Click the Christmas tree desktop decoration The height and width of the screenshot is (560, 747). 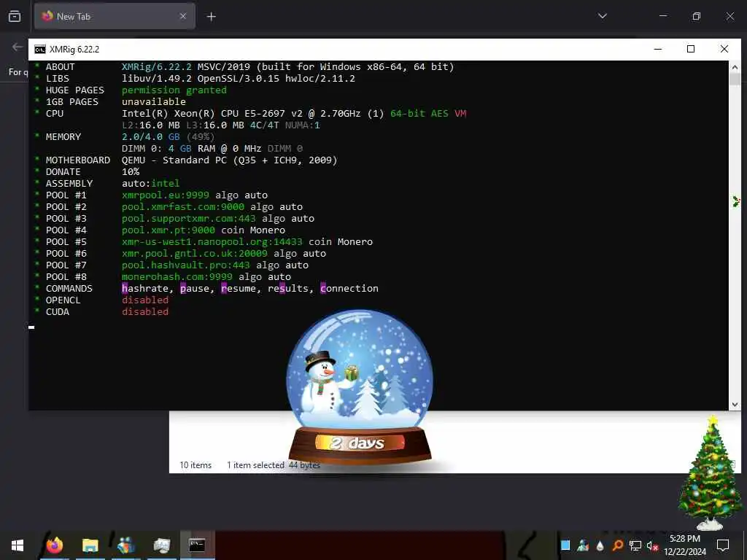click(710, 472)
